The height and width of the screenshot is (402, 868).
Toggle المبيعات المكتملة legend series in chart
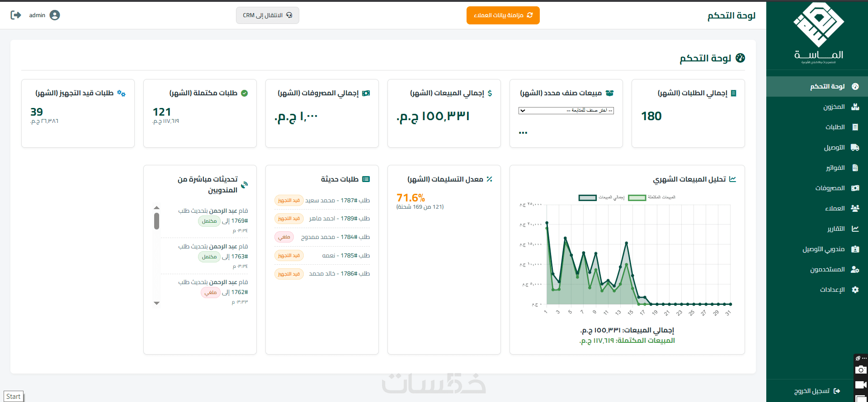(651, 197)
